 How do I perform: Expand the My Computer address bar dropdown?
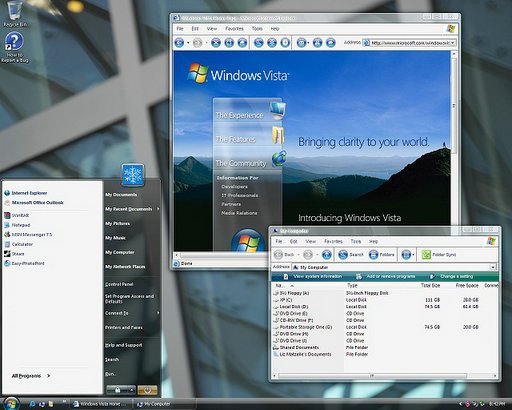coord(493,267)
